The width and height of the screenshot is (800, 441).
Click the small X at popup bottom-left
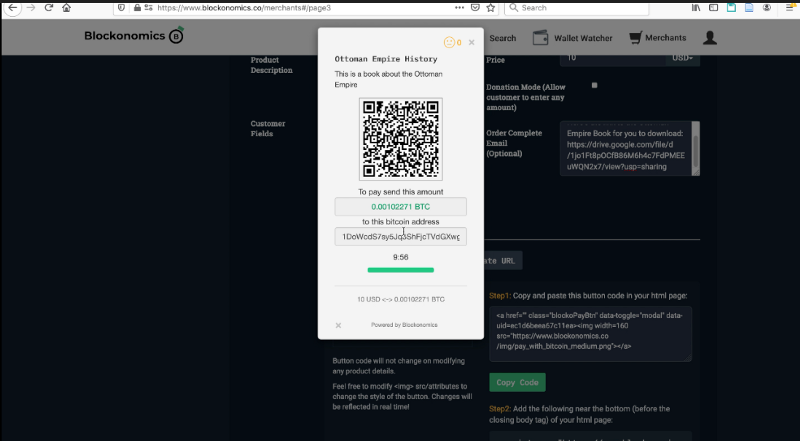pos(338,325)
